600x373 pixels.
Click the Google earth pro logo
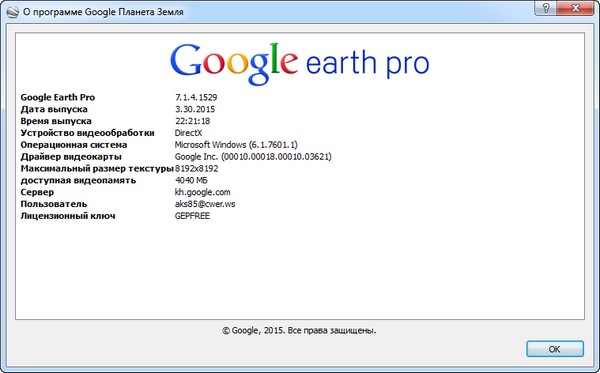tap(300, 64)
